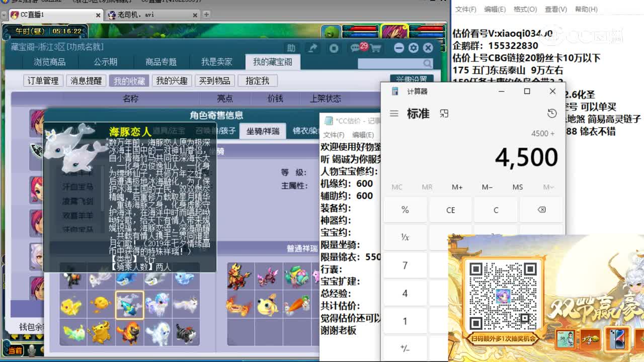
Task: Open the 坐骑/祥瑞 tab
Action: pyautogui.click(x=263, y=131)
